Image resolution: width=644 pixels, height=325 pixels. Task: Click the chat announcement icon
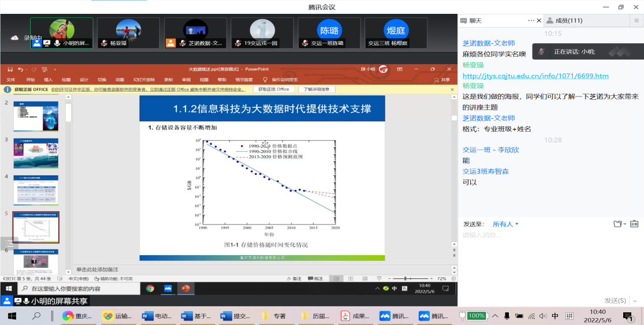(x=634, y=223)
